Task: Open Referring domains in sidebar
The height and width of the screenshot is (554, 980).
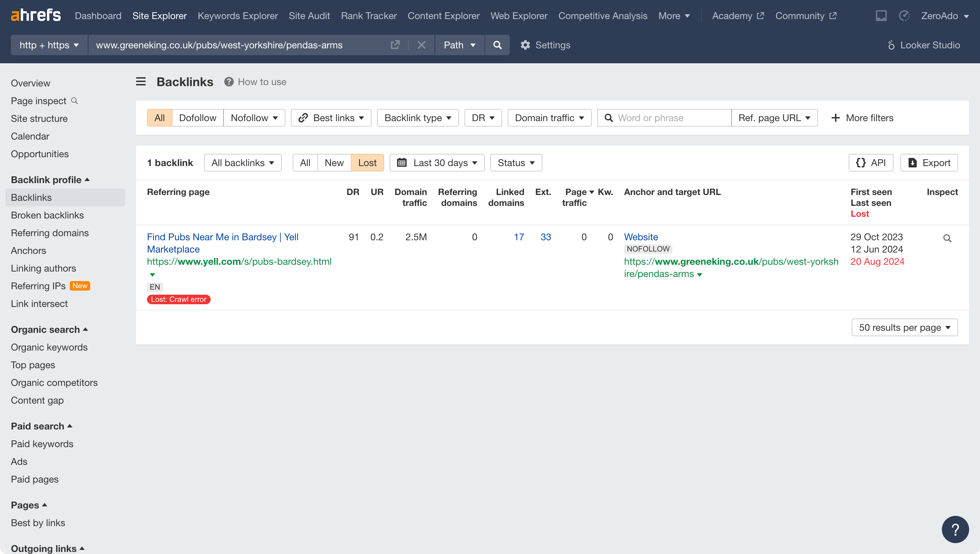Action: 49,233
